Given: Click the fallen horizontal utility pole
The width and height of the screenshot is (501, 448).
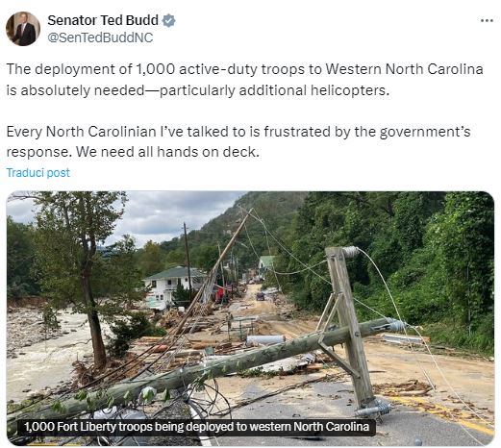Looking at the screenshot, I should 205,365.
